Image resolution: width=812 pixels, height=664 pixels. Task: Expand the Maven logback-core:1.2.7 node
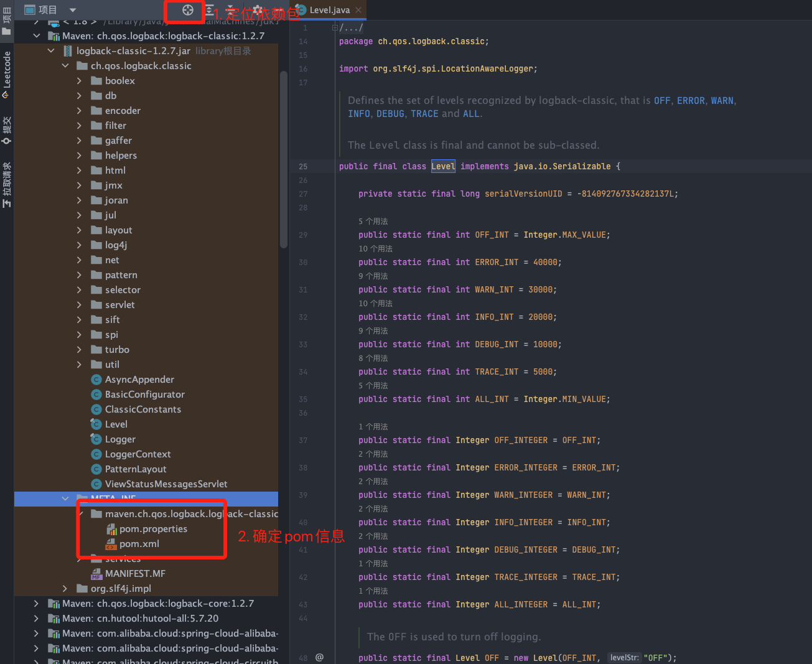coord(37,604)
